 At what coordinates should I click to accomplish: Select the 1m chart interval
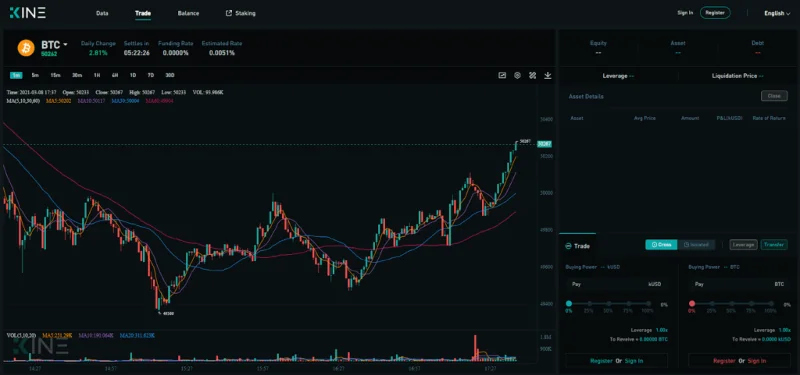pyautogui.click(x=16, y=75)
